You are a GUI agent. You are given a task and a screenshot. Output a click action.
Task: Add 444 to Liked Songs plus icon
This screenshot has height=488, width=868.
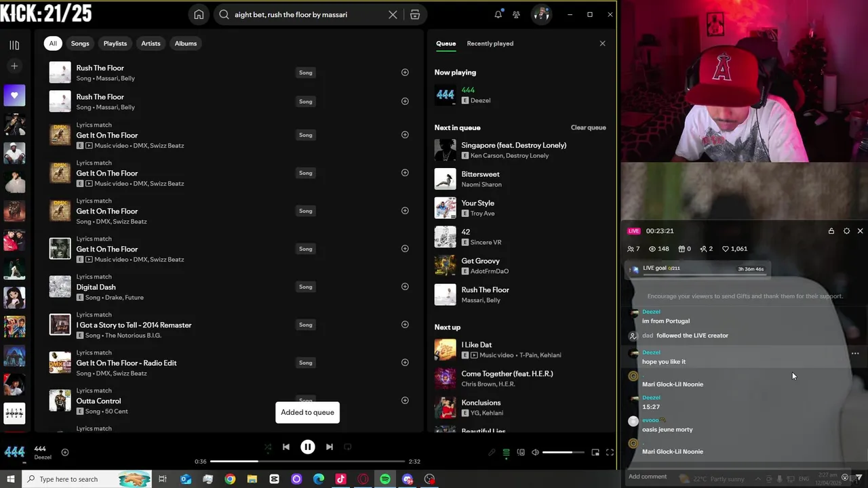pyautogui.click(x=65, y=452)
